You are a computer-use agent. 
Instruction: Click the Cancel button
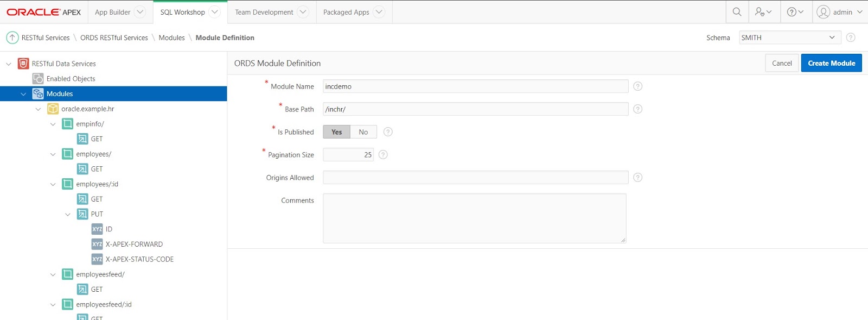click(x=782, y=63)
